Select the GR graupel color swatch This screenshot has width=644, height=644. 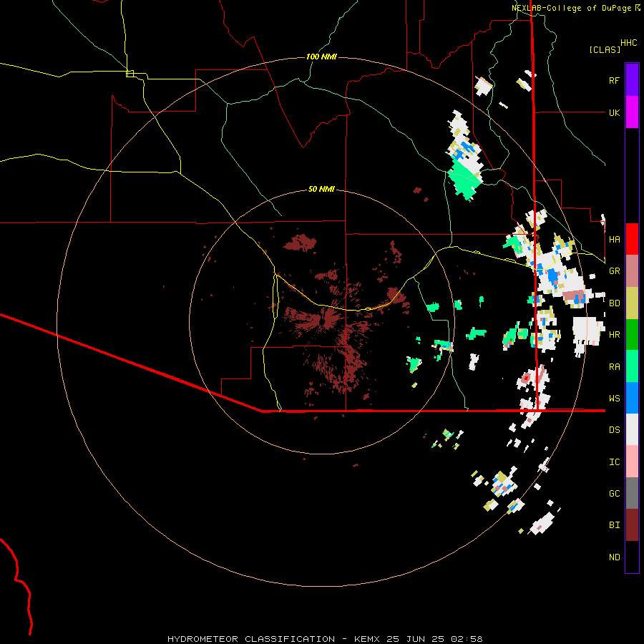[x=632, y=271]
